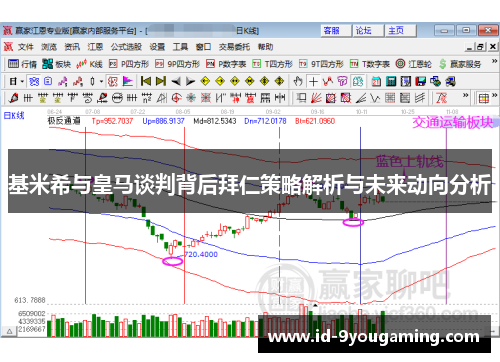The image size is (500, 362).
Task: Select the red pencil eraser tool
Action: coord(13,98)
